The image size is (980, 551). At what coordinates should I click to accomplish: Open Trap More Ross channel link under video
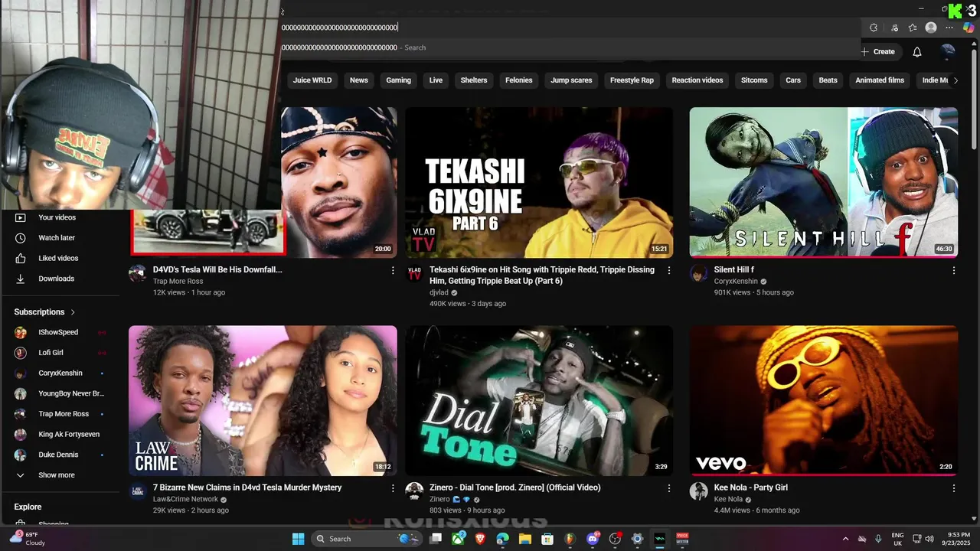178,281
